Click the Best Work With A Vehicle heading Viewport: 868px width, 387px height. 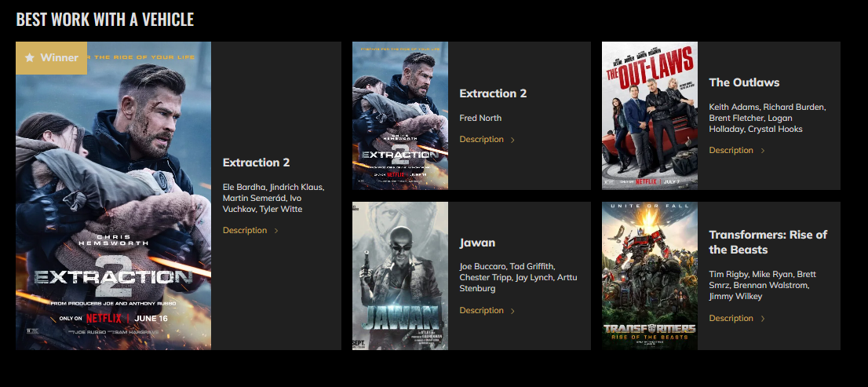click(x=105, y=20)
